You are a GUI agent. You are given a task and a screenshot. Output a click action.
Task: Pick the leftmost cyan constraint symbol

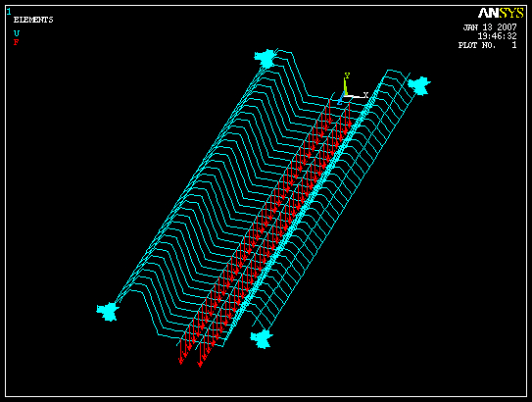click(x=108, y=312)
